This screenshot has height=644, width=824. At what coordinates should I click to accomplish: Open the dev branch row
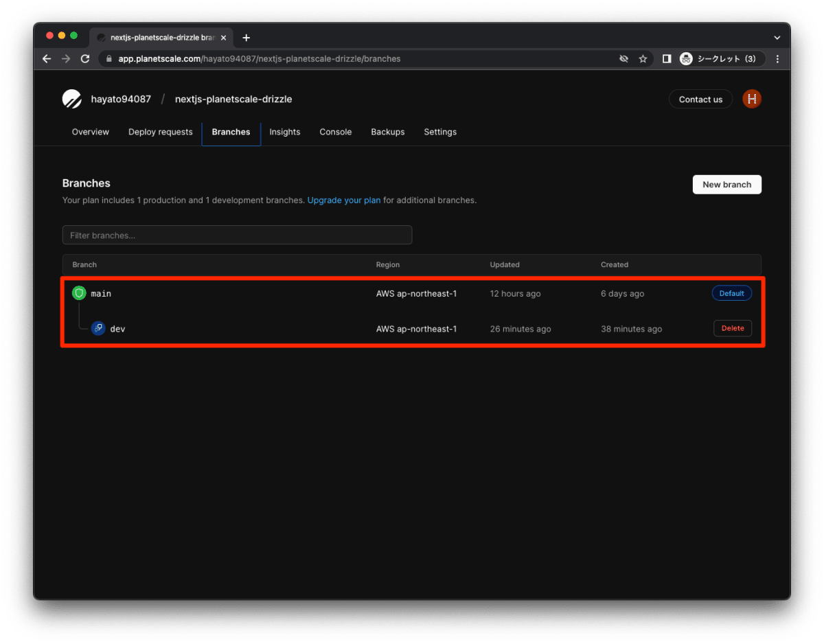point(412,329)
